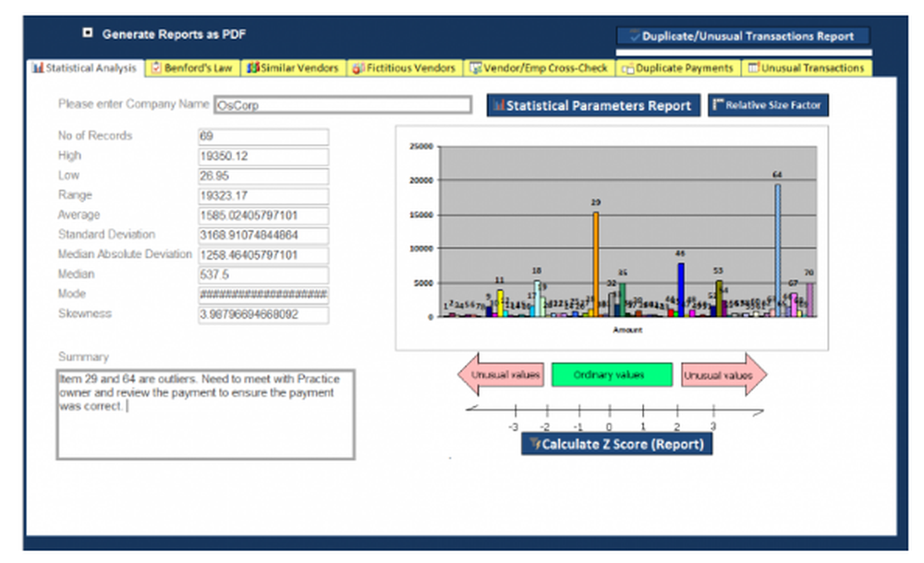Click the Similar Vendors tab icon
The image size is (924, 563).
click(253, 67)
